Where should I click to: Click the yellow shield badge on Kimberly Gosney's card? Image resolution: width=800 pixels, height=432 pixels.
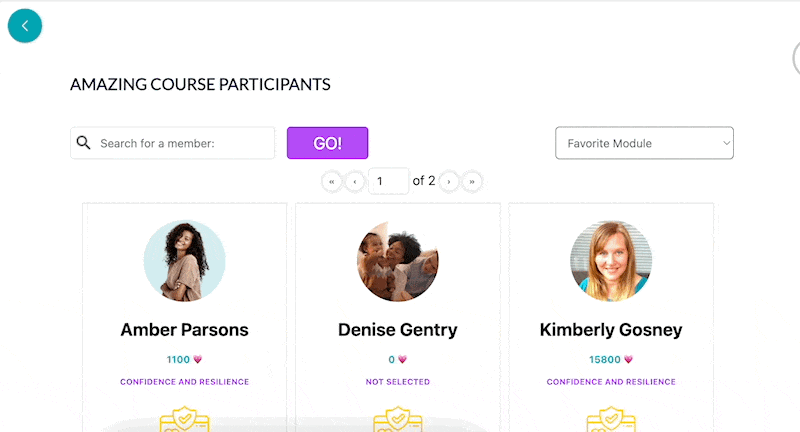click(x=611, y=419)
